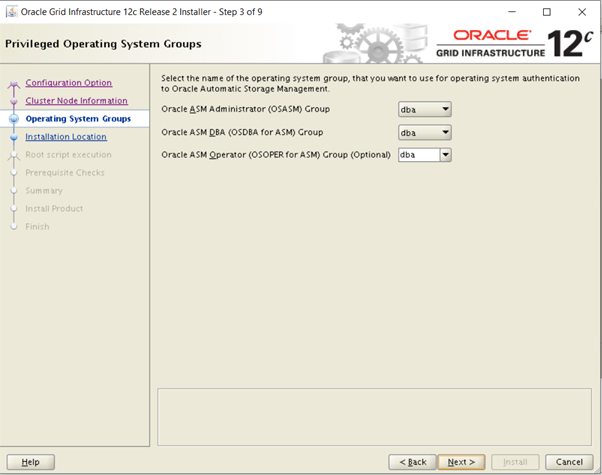Open the Configuration Option step
This screenshot has width=602, height=475.
[68, 83]
